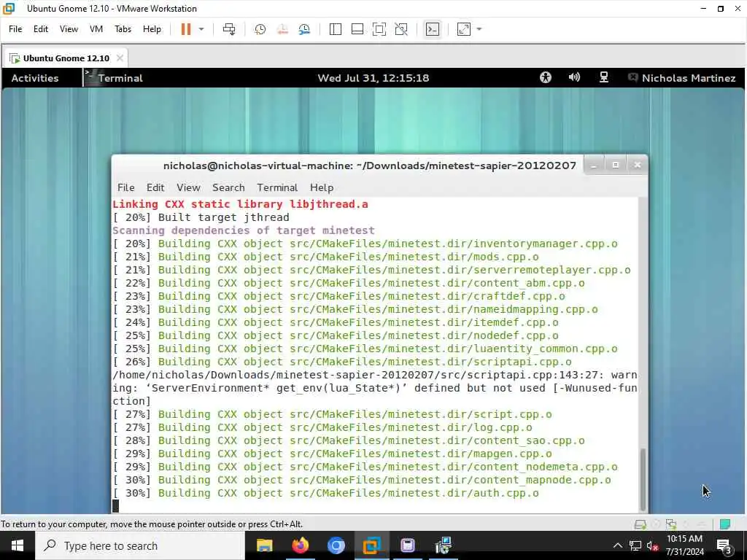Open VMware Tabs menu

123,29
